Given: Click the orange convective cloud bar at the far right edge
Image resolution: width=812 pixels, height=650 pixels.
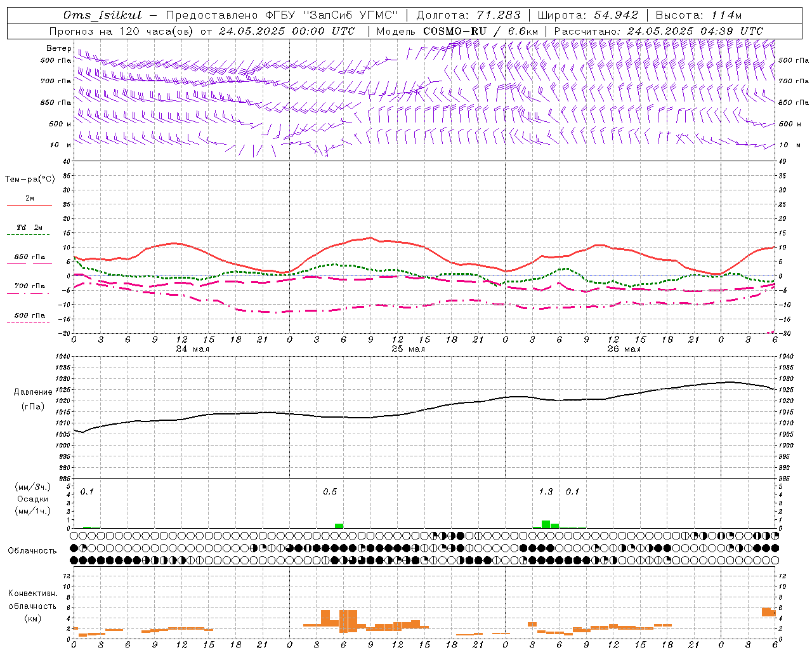Looking at the screenshot, I should click(x=769, y=612).
